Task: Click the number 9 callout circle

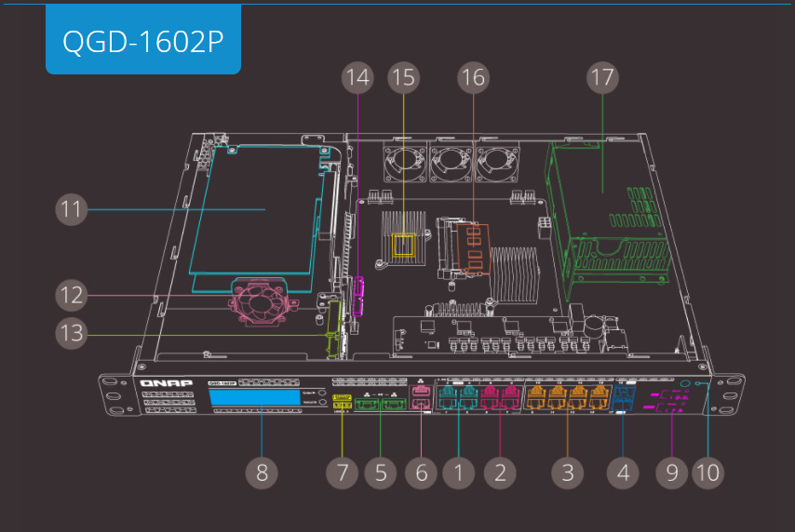Action: tap(671, 472)
